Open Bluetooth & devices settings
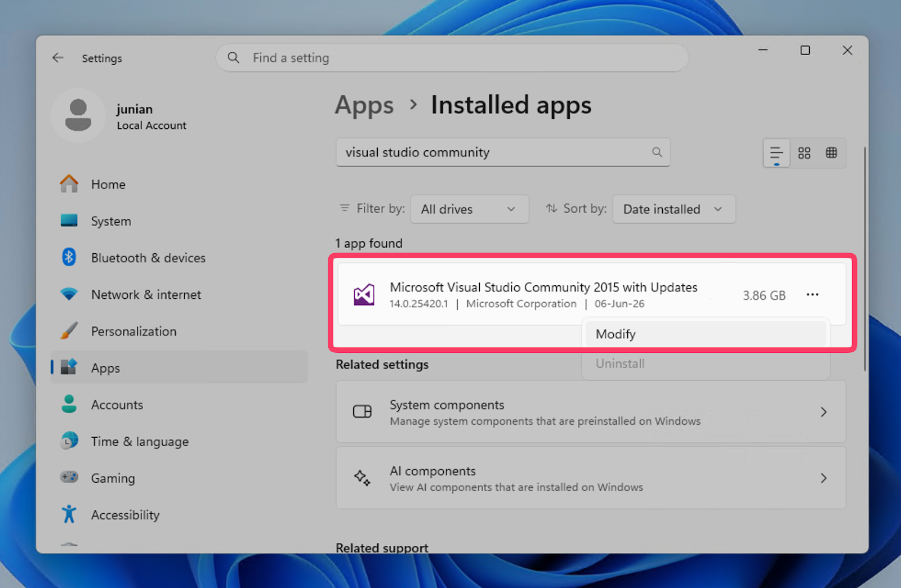This screenshot has height=588, width=901. [179, 258]
